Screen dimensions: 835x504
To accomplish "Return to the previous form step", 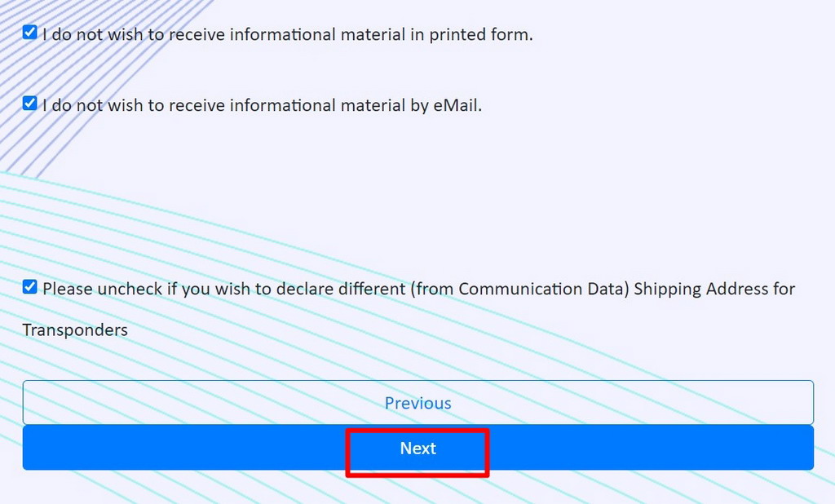I will pyautogui.click(x=417, y=403).
